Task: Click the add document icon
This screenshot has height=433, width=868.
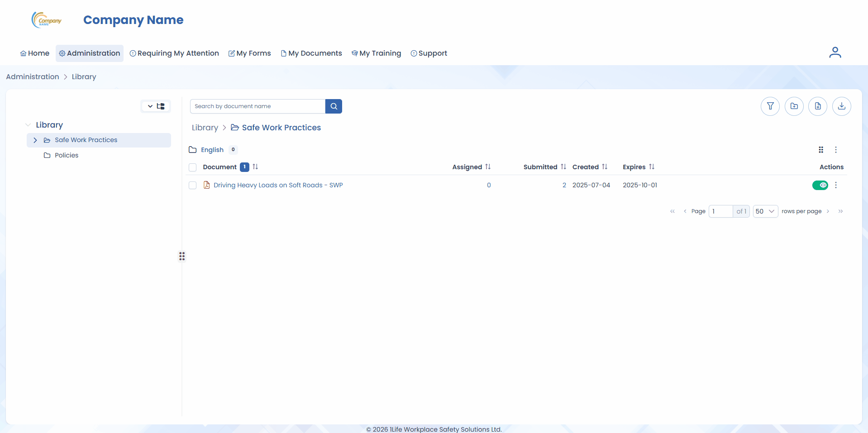Action: pos(817,106)
